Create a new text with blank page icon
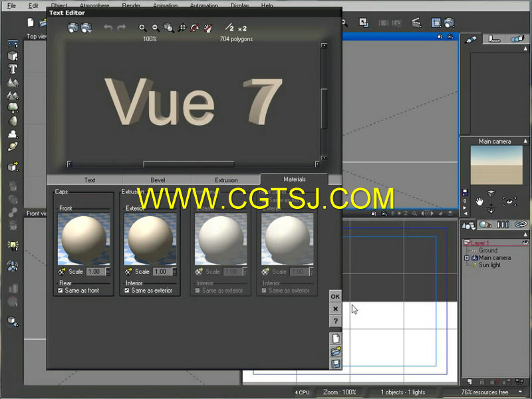Image resolution: width=532 pixels, height=399 pixels. 336,338
